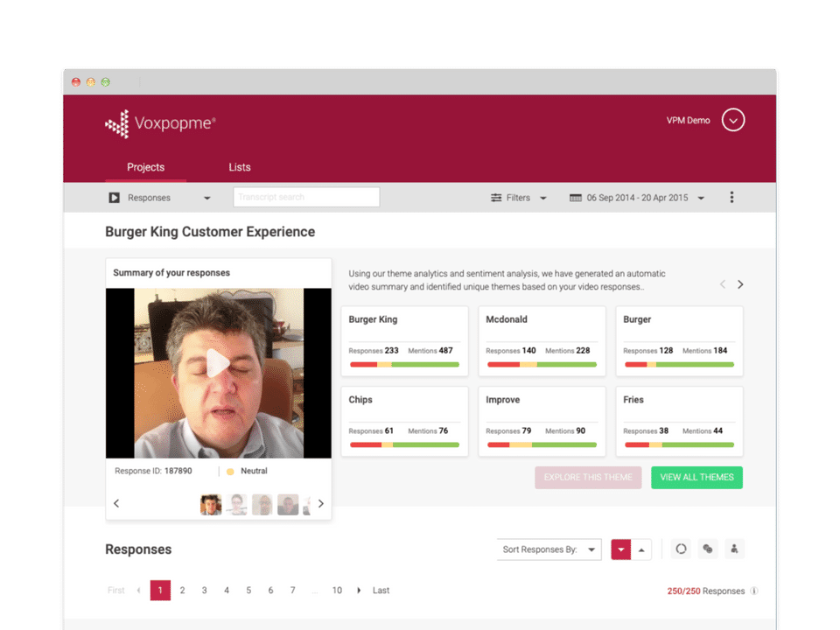840x630 pixels.
Task: Click the Burger King sentiment bar
Action: tap(404, 364)
